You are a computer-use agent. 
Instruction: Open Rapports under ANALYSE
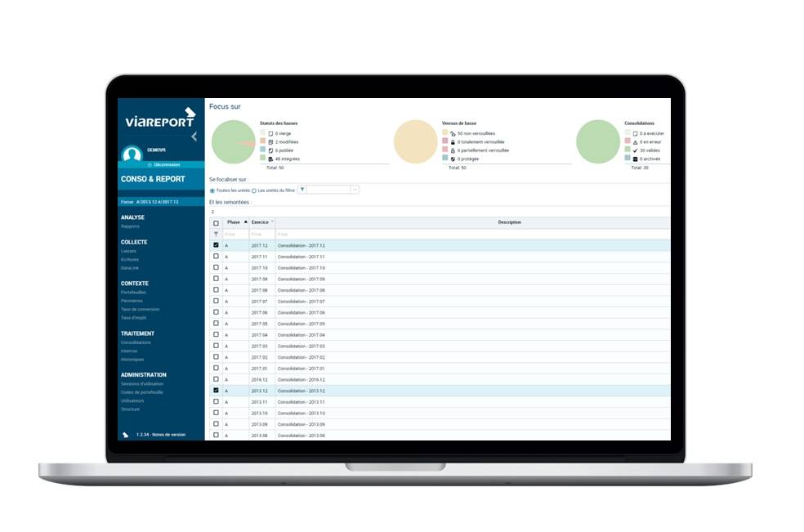point(130,226)
